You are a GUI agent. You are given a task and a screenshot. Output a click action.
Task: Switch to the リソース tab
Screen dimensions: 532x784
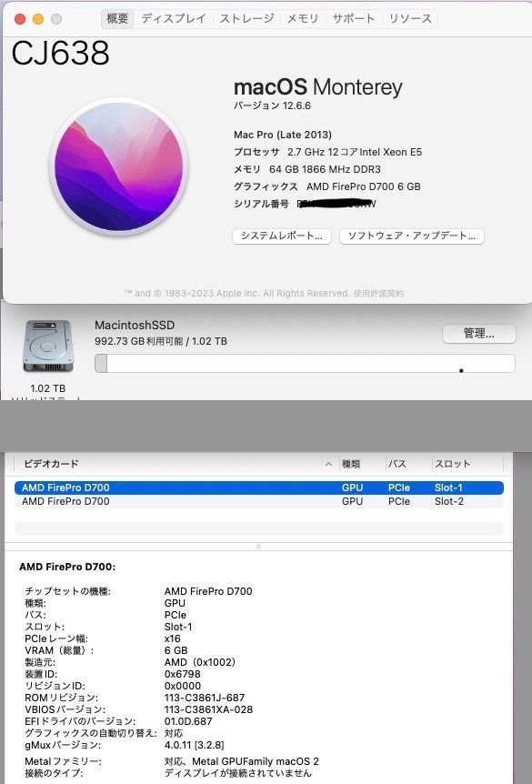pyautogui.click(x=410, y=18)
